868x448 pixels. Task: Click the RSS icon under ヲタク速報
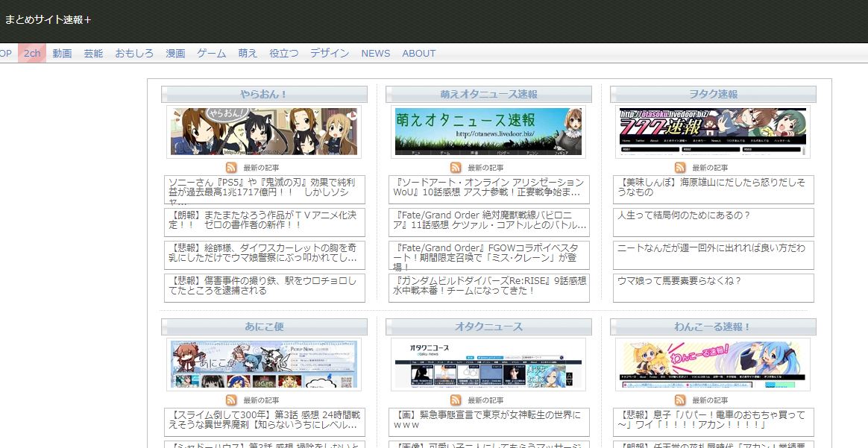click(x=680, y=168)
